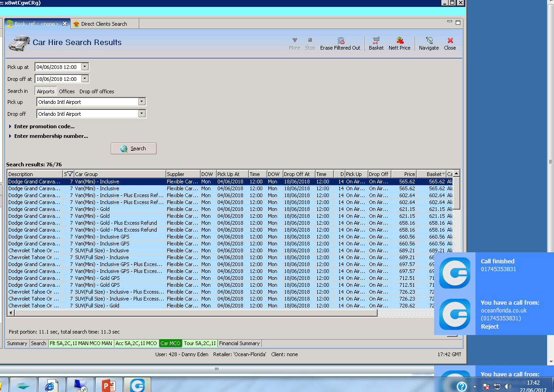Sort by Drop Off At column

pyautogui.click(x=299, y=174)
